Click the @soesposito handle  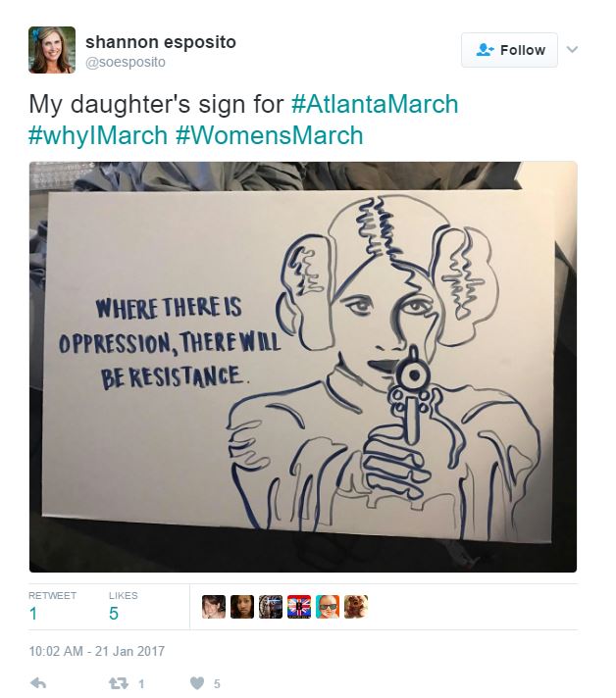126,63
